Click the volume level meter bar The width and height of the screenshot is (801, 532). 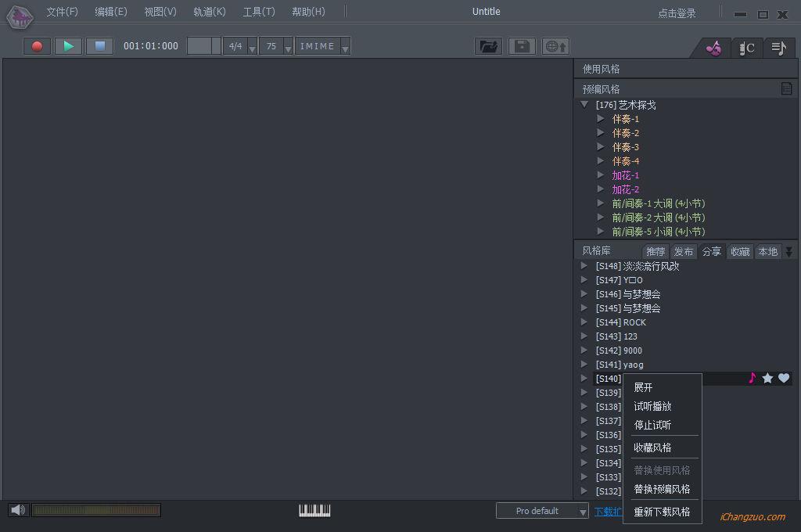(96, 510)
